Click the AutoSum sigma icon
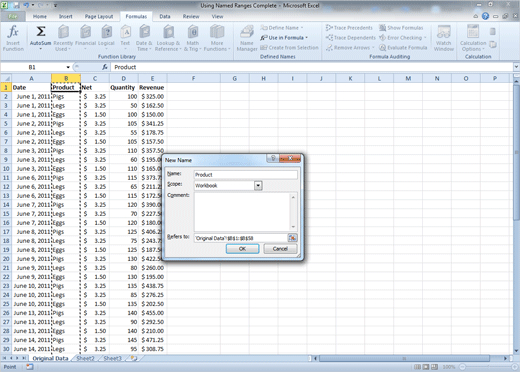Image resolution: width=520 pixels, height=372 pixels. coord(41,32)
